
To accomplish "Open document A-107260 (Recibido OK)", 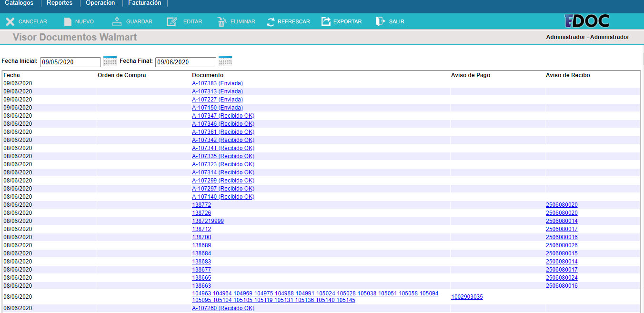I will coord(223,308).
